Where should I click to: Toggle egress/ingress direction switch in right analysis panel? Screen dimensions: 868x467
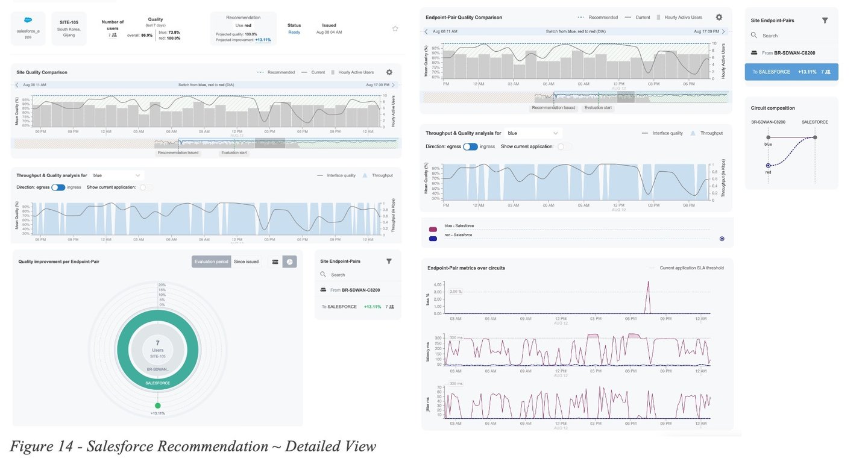coord(470,146)
